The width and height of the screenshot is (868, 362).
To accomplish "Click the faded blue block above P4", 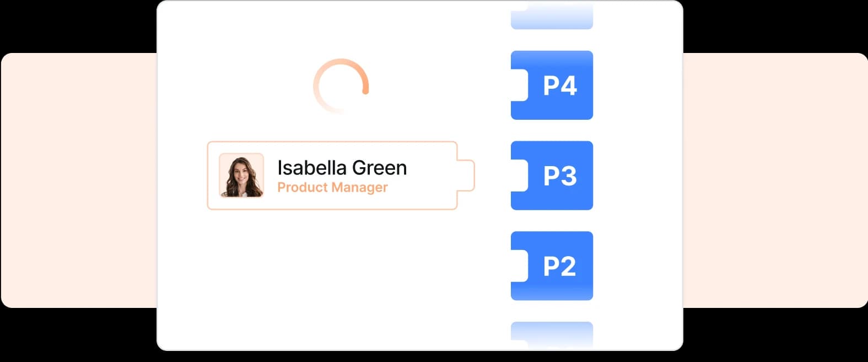I will [x=552, y=18].
